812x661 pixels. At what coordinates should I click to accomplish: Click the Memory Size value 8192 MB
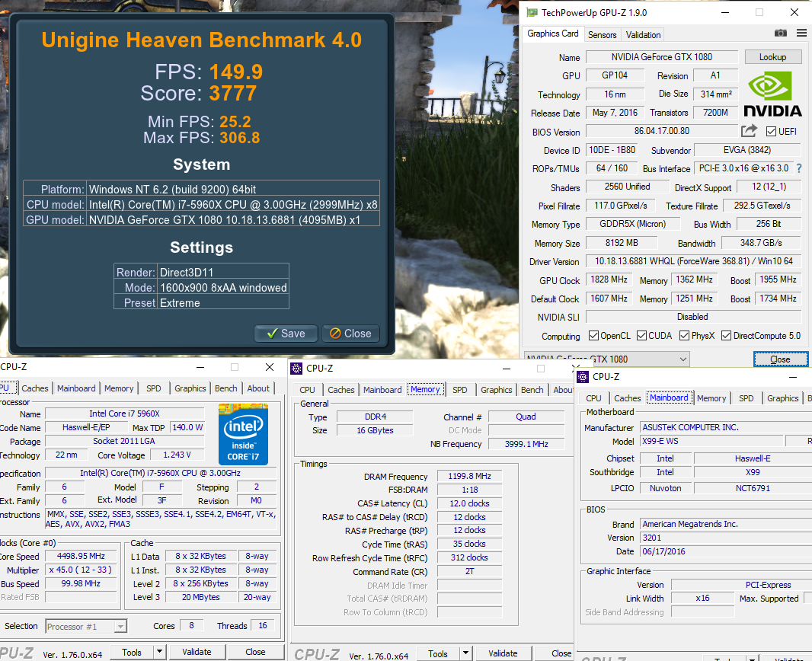pyautogui.click(x=622, y=243)
